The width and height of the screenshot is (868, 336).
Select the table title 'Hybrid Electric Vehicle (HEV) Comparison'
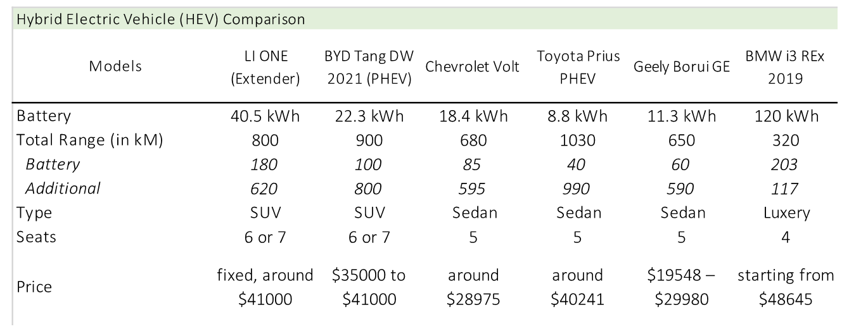pyautogui.click(x=160, y=19)
